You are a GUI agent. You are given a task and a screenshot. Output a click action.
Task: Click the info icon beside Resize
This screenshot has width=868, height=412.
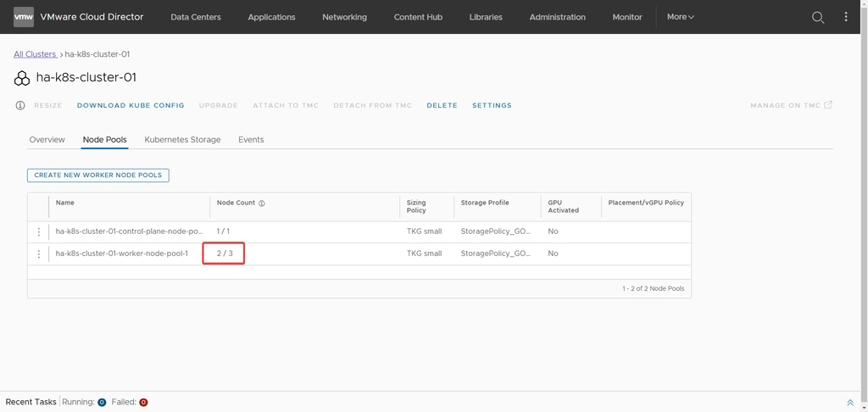click(20, 106)
